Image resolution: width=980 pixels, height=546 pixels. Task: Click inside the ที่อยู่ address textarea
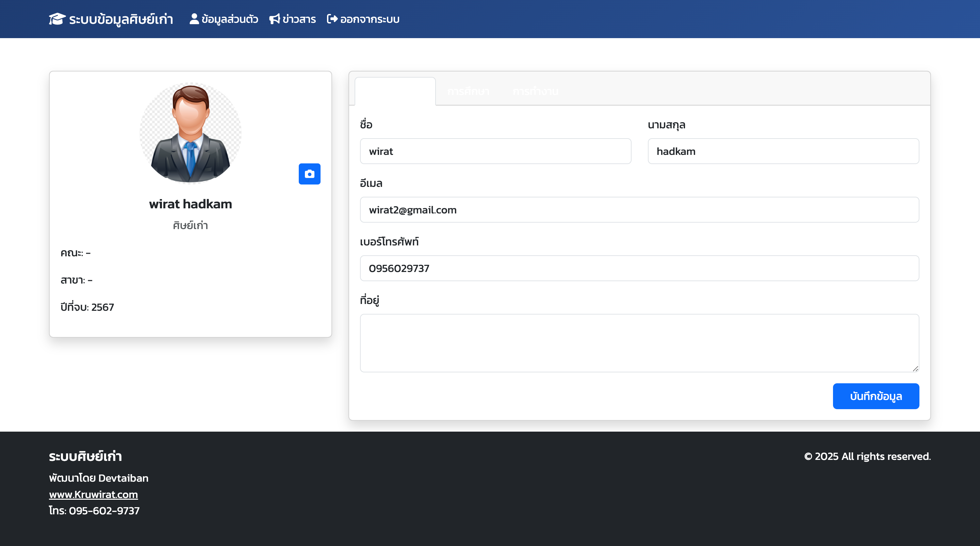point(639,343)
